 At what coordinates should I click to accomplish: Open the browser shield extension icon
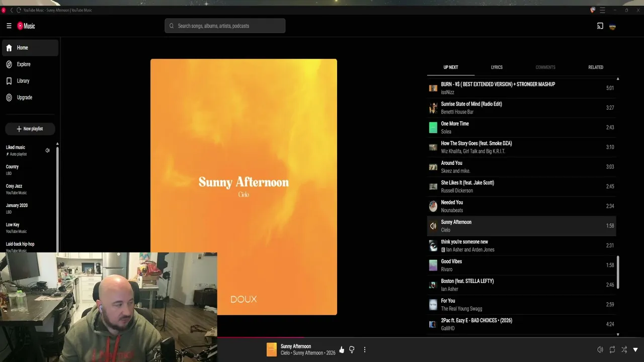coord(593,10)
